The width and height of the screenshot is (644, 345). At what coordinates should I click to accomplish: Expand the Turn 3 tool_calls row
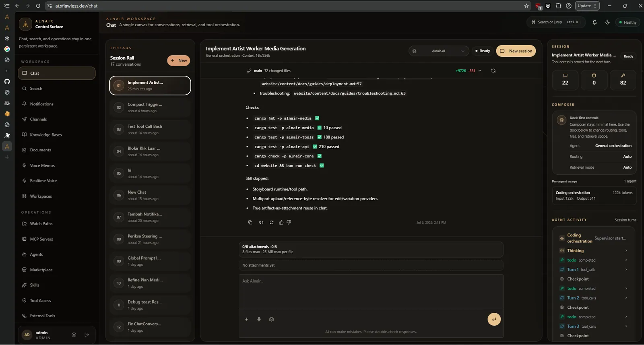click(x=594, y=326)
